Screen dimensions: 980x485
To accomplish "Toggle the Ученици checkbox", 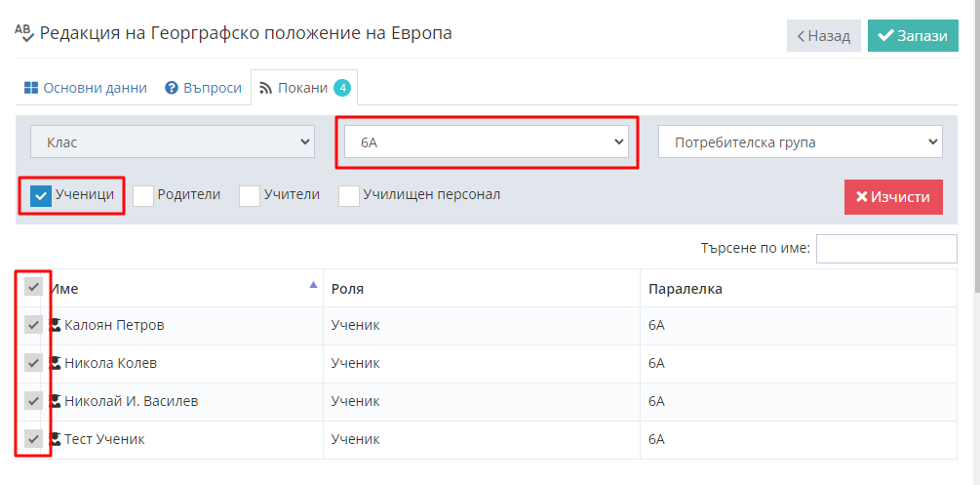I will (41, 195).
